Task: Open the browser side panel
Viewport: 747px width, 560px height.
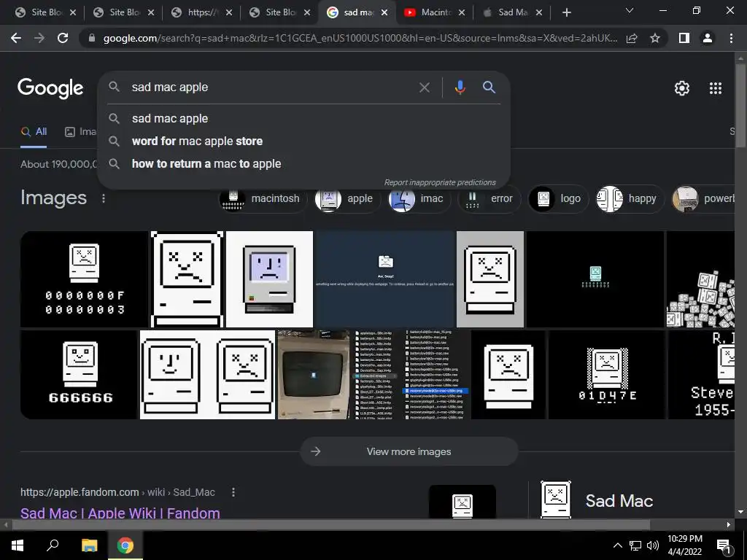Action: point(684,38)
